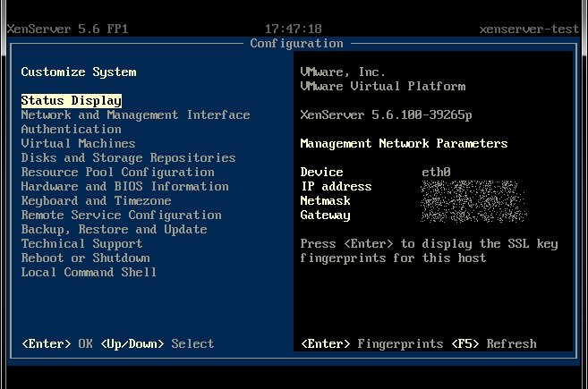Click the <F5> Refresh hint
This screenshot has height=389, width=588.
pos(494,343)
